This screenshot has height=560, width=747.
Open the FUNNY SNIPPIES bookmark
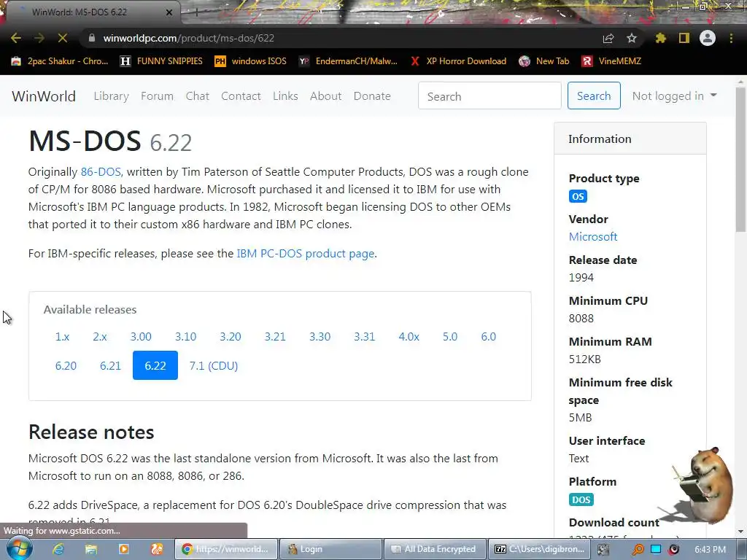pos(161,61)
